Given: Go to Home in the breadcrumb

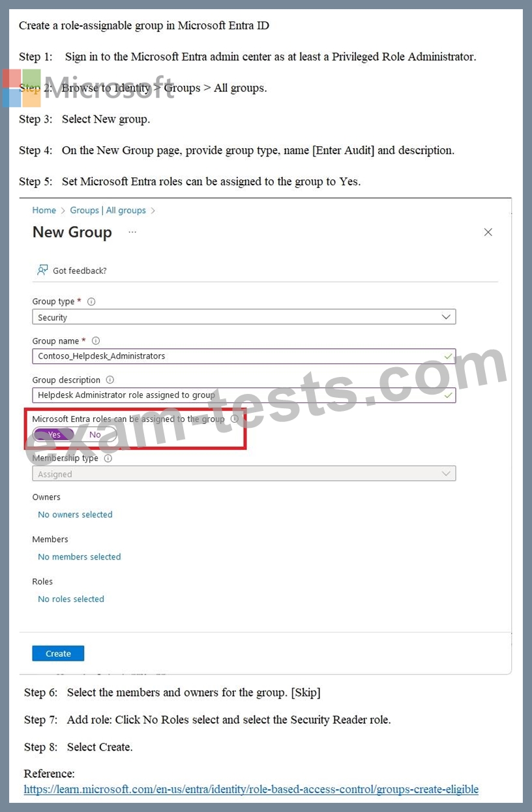Looking at the screenshot, I should pyautogui.click(x=44, y=211).
